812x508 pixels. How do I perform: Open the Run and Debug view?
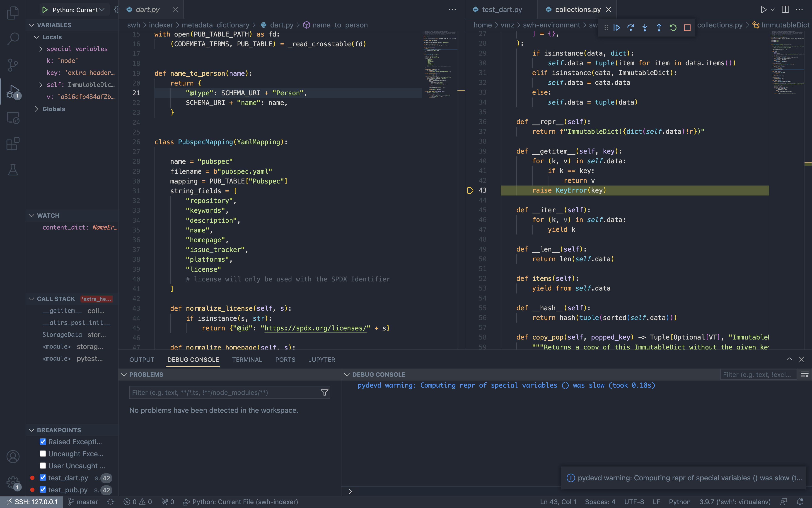click(x=13, y=91)
